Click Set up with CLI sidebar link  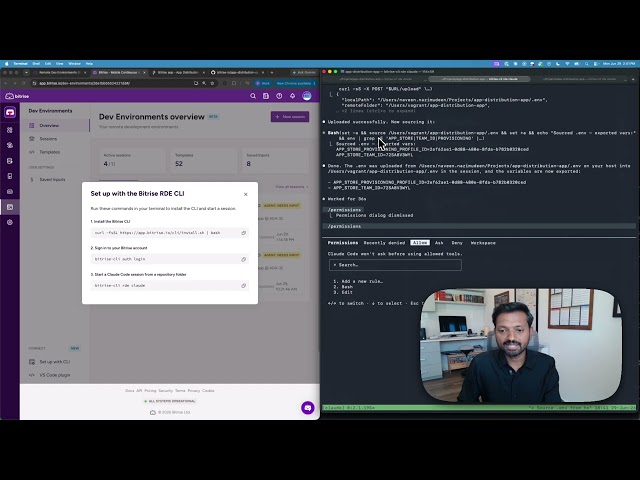tap(55, 362)
